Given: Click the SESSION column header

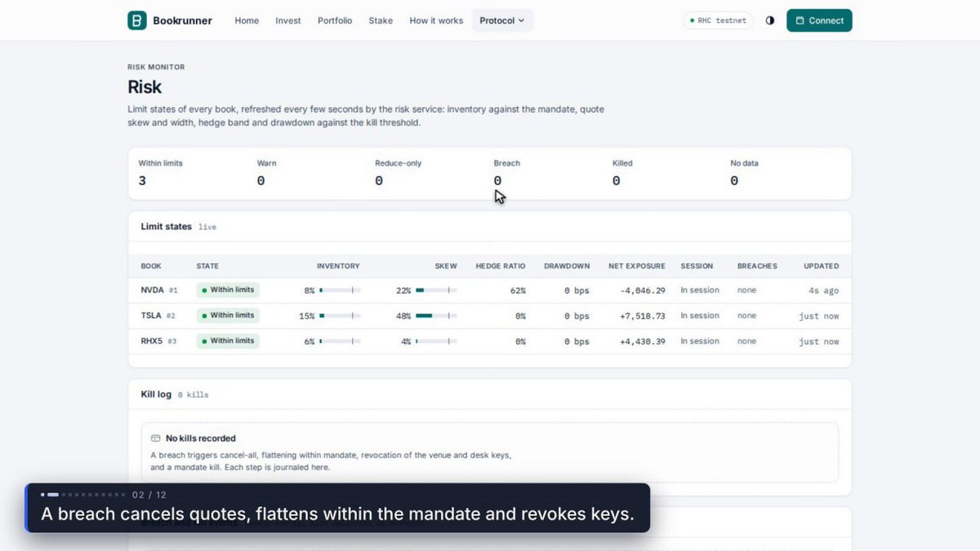Looking at the screenshot, I should pyautogui.click(x=697, y=266).
